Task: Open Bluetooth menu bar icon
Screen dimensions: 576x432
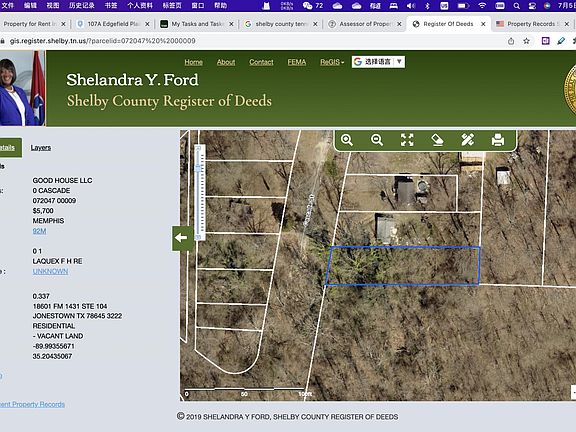Action: click(427, 6)
